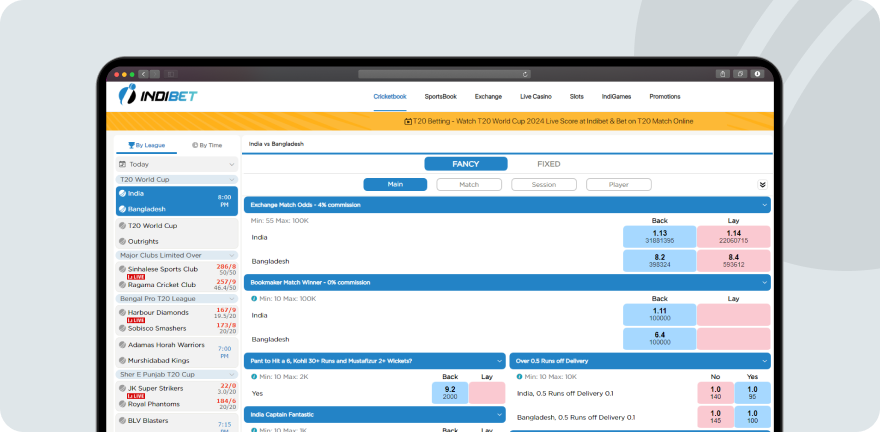Open the Exchange menu item
Image resolution: width=880 pixels, height=432 pixels.
488,96
